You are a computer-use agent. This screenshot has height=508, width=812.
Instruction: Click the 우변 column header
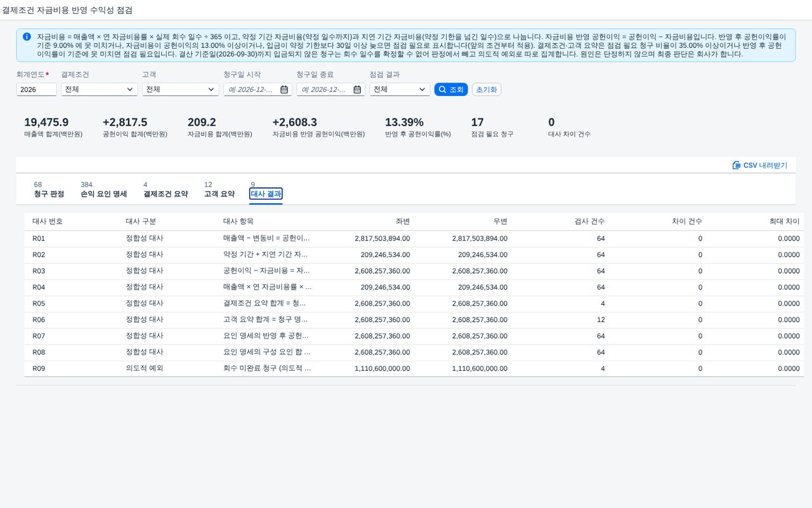point(500,221)
